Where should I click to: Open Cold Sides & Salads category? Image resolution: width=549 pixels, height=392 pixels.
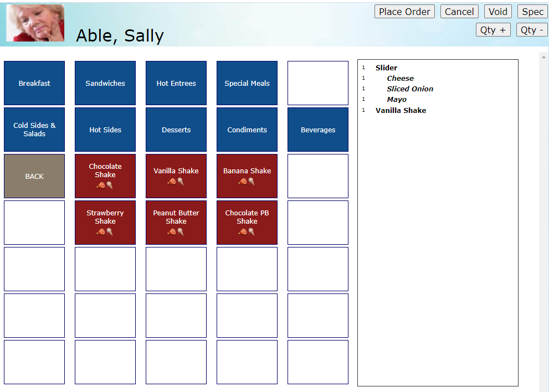coord(34,130)
